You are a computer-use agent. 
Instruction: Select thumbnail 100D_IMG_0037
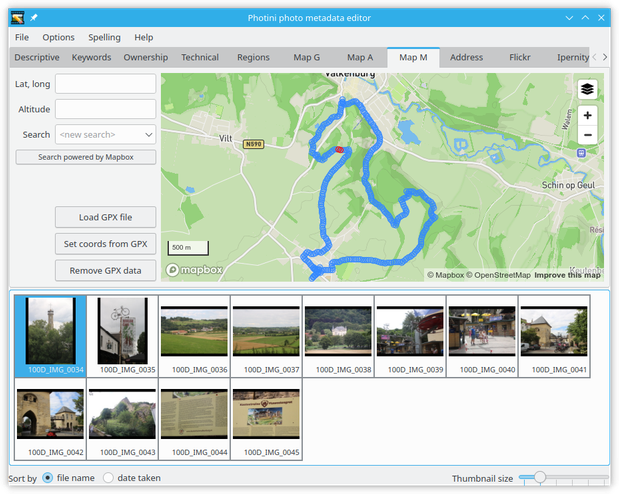click(266, 336)
